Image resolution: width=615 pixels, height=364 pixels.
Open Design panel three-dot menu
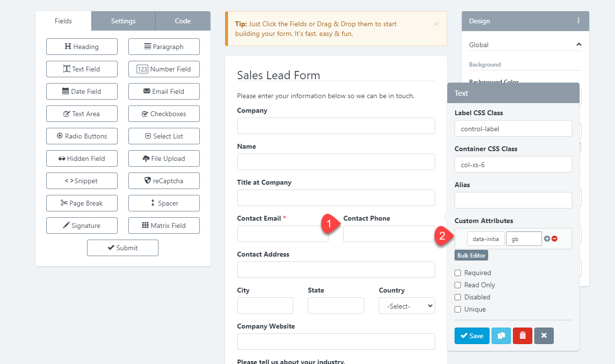pos(579,21)
